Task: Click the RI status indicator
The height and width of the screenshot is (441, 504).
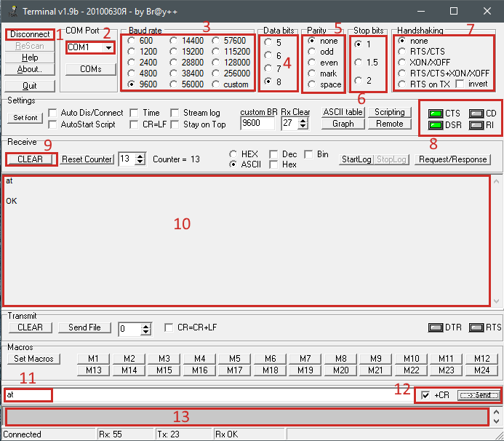Action: pos(476,125)
